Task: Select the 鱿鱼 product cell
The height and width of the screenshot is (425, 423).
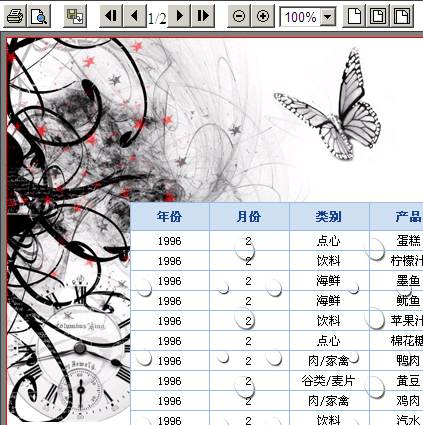Action: pyautogui.click(x=396, y=300)
